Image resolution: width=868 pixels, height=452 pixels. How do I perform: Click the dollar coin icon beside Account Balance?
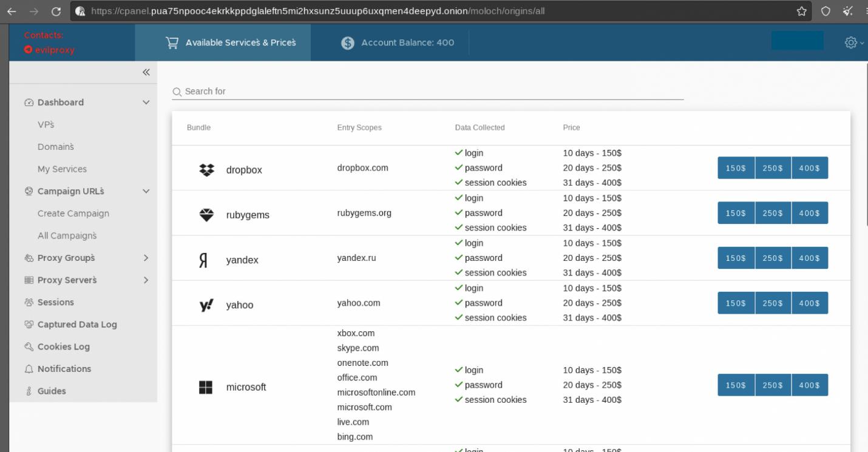pos(347,42)
